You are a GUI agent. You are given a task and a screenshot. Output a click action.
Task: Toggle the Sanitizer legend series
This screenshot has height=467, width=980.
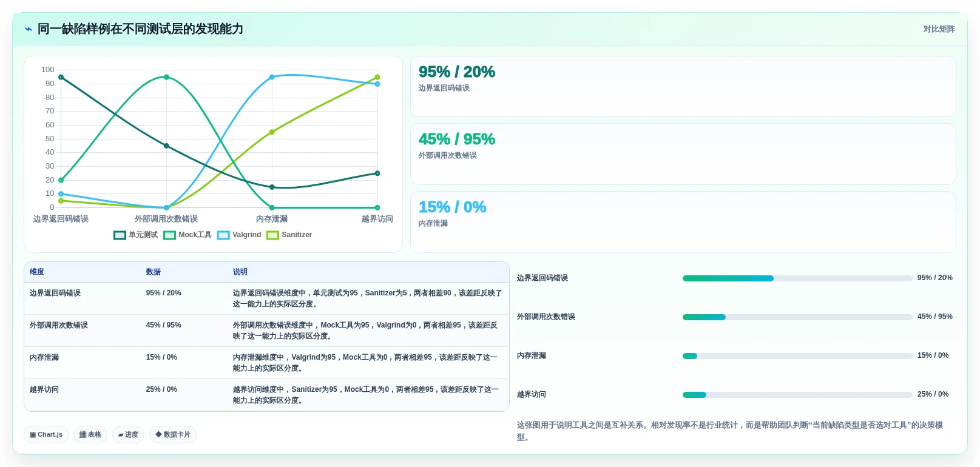click(289, 235)
